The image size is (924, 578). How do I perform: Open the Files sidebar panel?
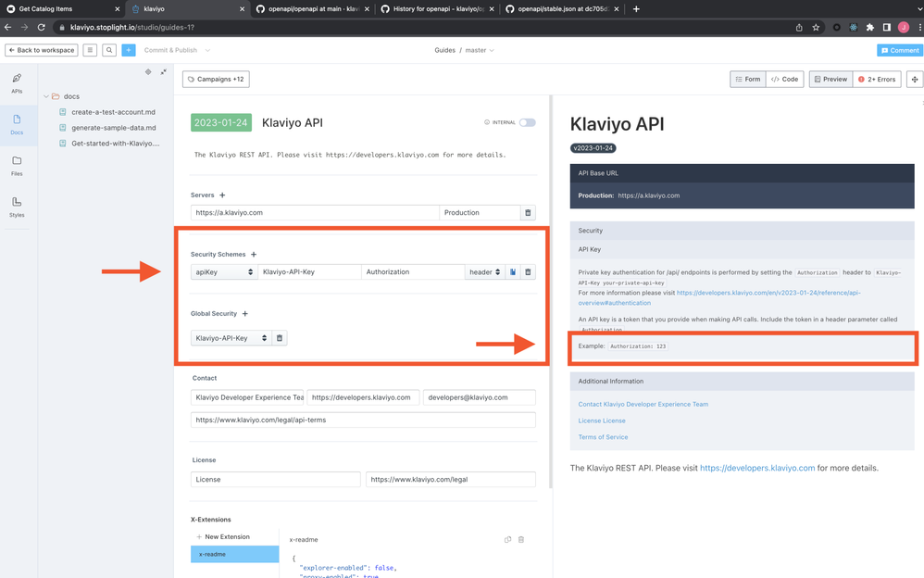pos(17,166)
